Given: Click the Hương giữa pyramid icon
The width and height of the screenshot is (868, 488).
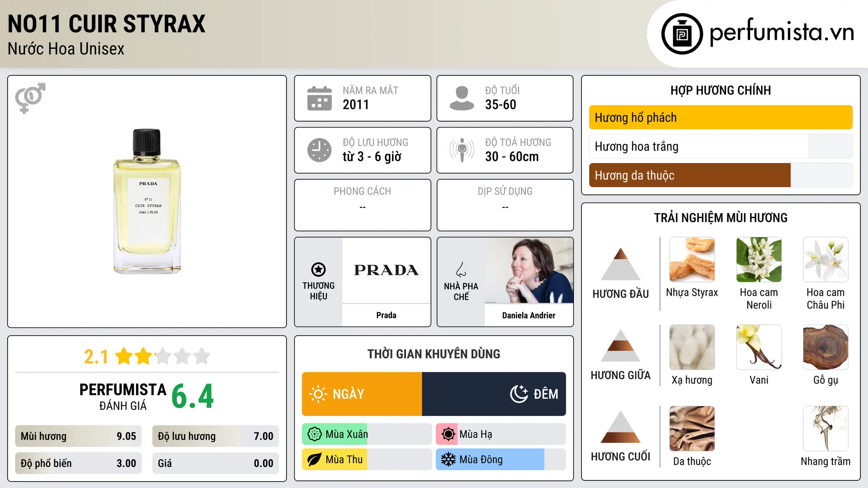Looking at the screenshot, I should point(620,345).
